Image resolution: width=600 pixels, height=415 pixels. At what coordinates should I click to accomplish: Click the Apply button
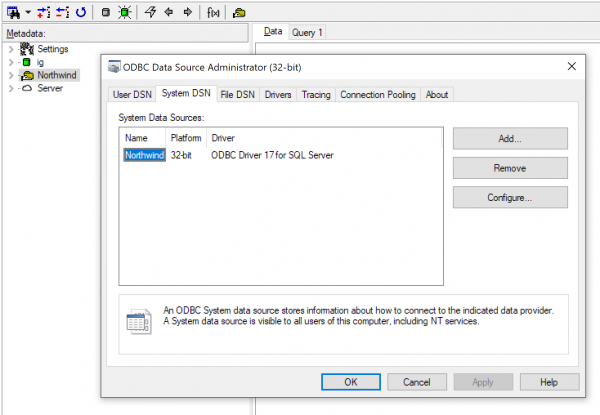483,382
